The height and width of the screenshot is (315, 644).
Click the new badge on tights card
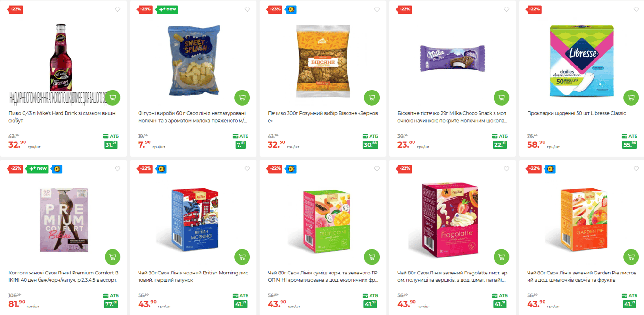coord(37,169)
